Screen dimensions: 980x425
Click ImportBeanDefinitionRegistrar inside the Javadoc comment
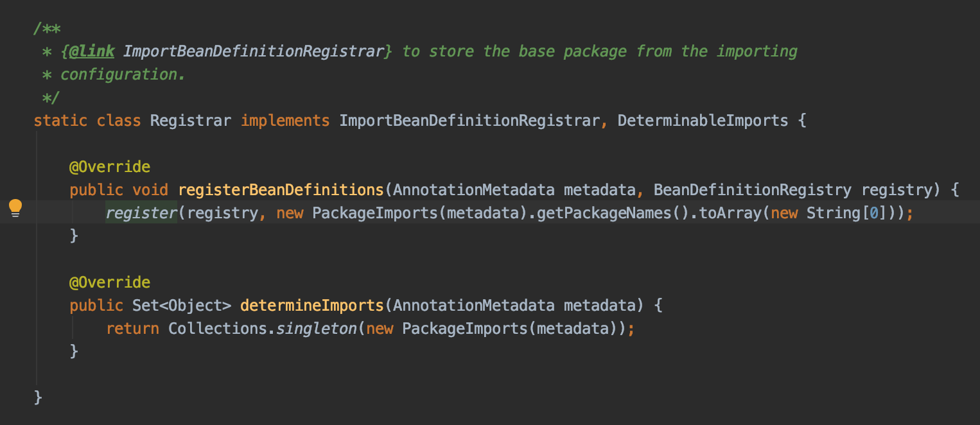253,51
